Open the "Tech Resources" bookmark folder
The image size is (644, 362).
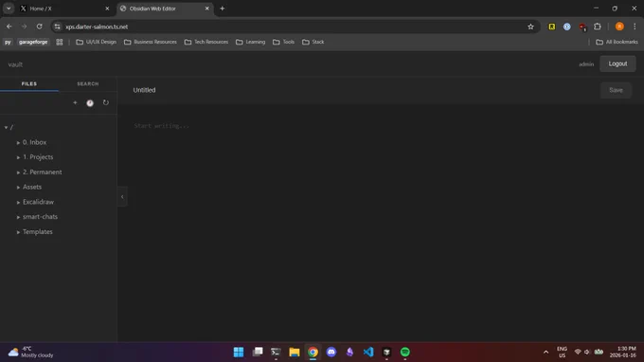click(x=206, y=42)
